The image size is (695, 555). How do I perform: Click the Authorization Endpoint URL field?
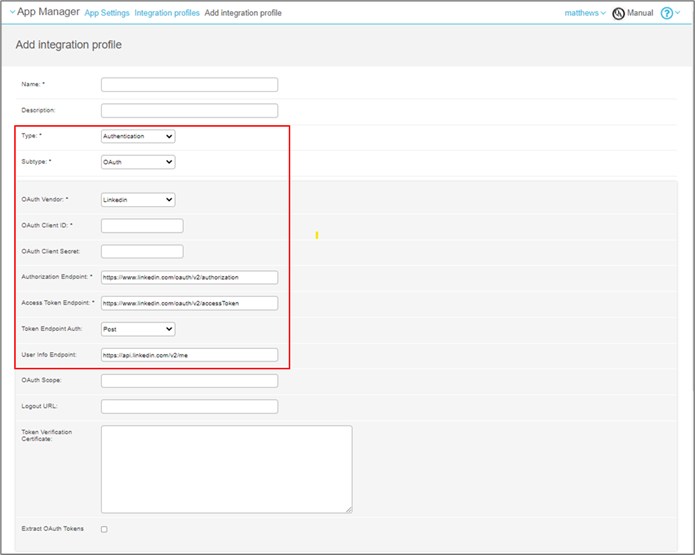point(189,277)
